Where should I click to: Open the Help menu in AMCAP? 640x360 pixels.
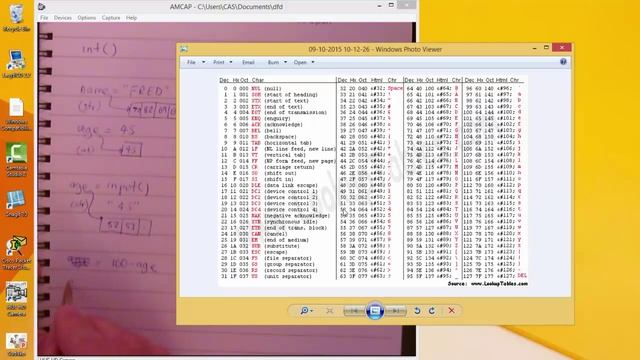131,18
